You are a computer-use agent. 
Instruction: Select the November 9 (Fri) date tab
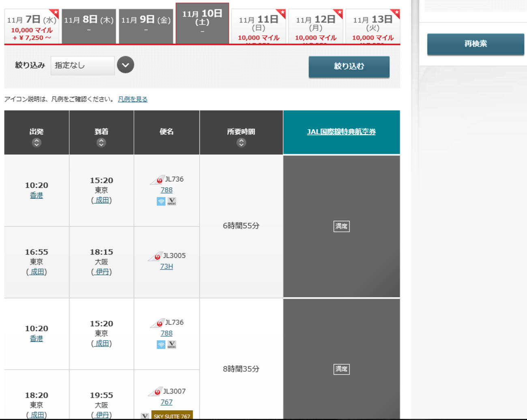[146, 26]
